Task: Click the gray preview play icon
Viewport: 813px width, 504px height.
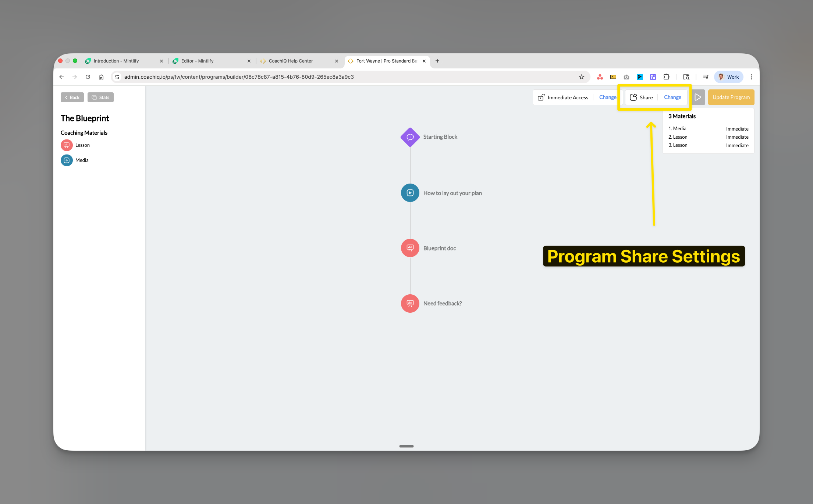Action: (698, 97)
